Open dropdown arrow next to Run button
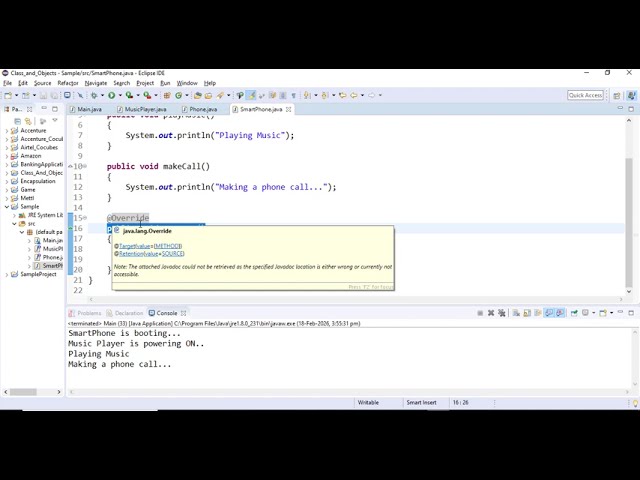Image resolution: width=640 pixels, height=480 pixels. click(x=120, y=95)
